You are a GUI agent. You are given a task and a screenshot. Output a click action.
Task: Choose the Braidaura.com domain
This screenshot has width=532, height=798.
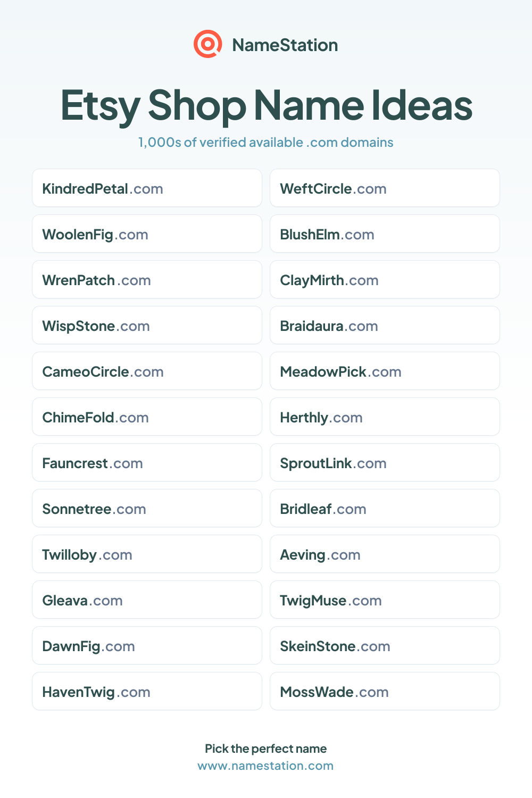point(385,325)
